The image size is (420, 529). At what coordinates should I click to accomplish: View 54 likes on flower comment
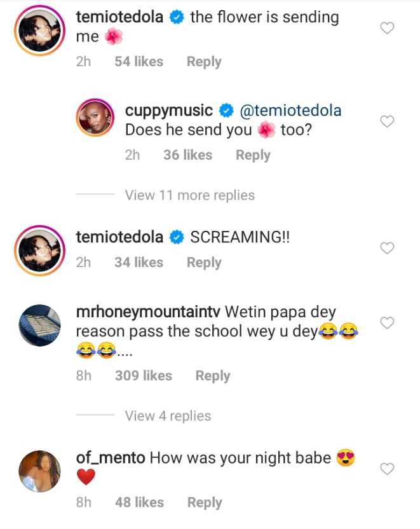click(x=139, y=62)
